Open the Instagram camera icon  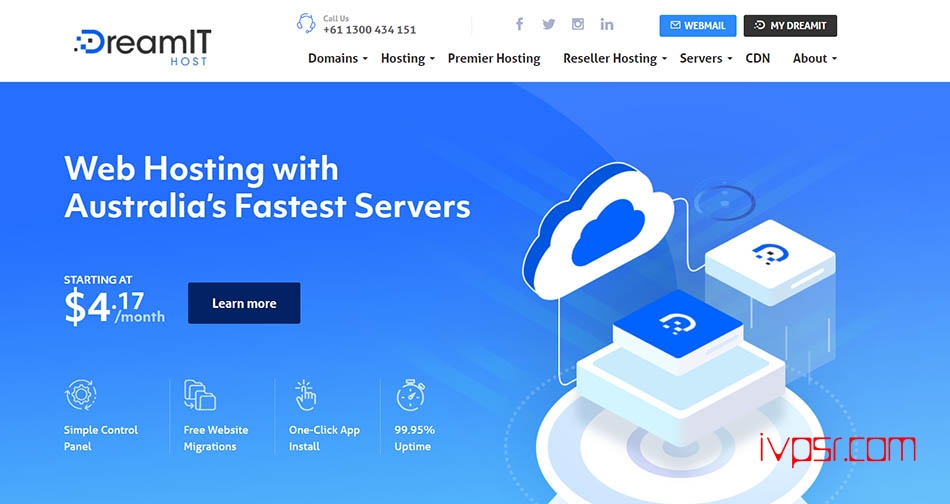click(x=578, y=24)
